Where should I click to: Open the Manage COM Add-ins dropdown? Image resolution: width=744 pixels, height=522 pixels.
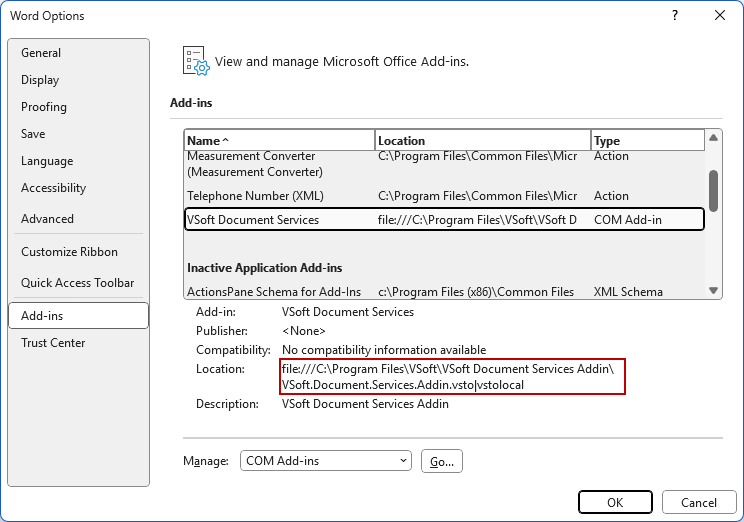(326, 461)
